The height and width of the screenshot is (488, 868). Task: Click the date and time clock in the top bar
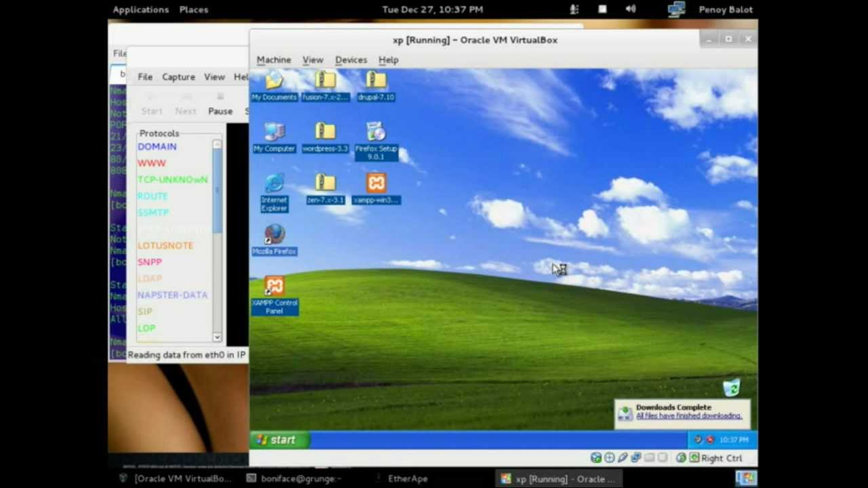click(x=432, y=9)
